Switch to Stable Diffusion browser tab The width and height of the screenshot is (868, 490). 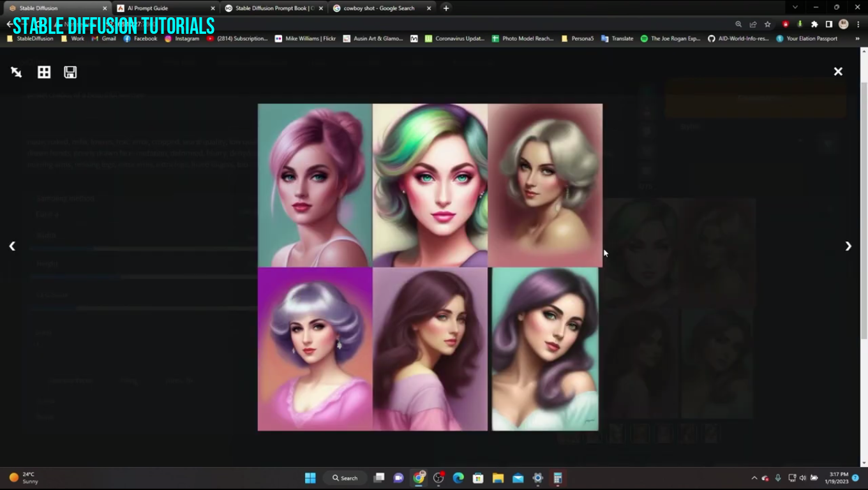[x=57, y=8]
